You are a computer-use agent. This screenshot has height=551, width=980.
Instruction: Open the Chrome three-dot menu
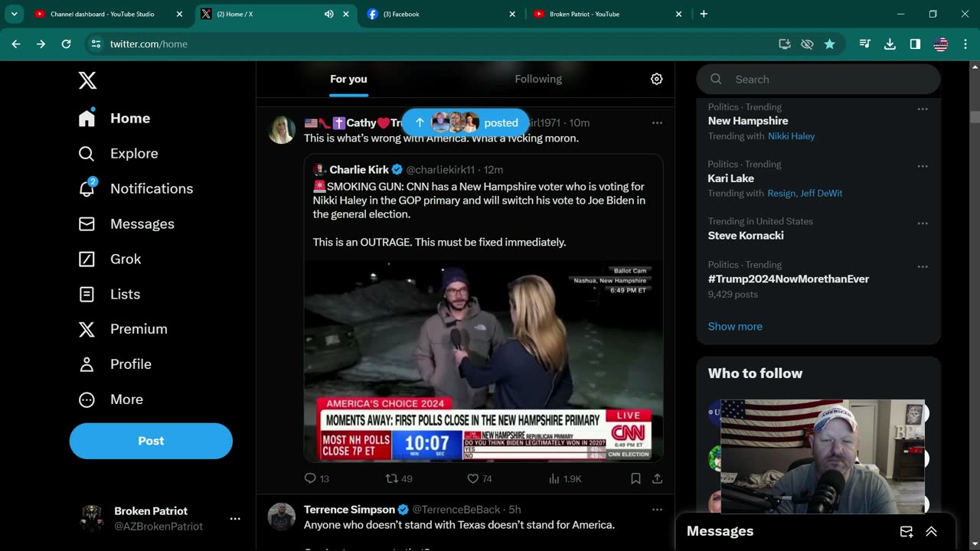tap(965, 44)
